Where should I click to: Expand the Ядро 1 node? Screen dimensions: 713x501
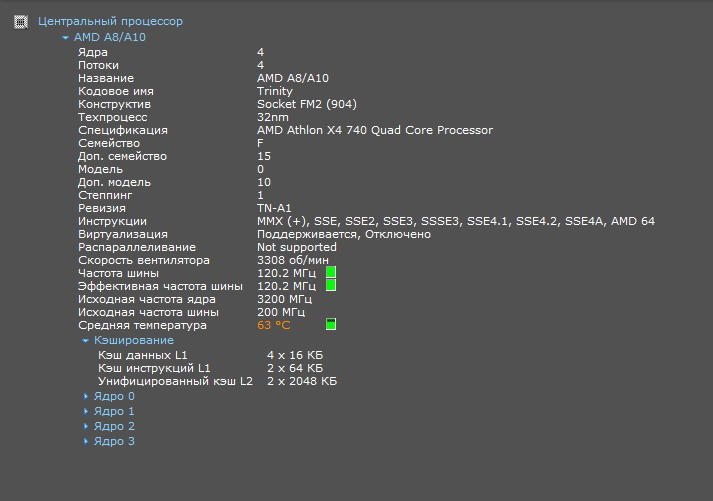pos(86,412)
